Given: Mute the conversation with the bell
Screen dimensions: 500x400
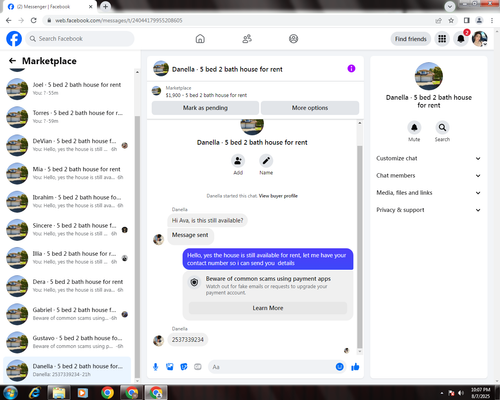Looking at the screenshot, I should [x=414, y=127].
